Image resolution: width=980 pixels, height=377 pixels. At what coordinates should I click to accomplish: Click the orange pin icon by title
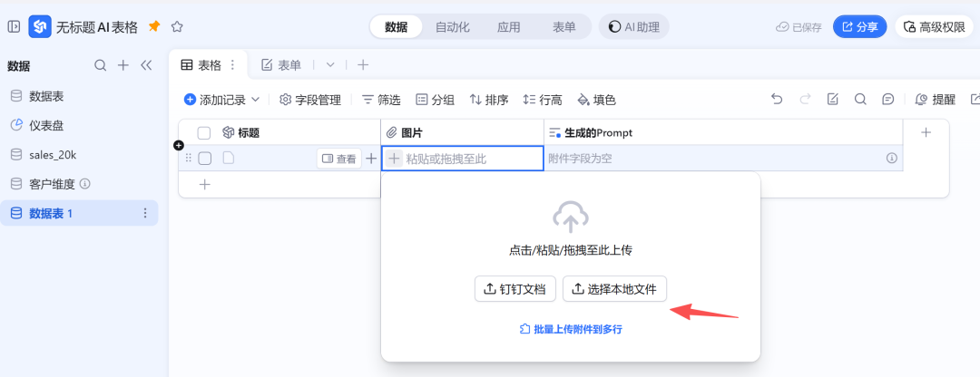(x=154, y=26)
